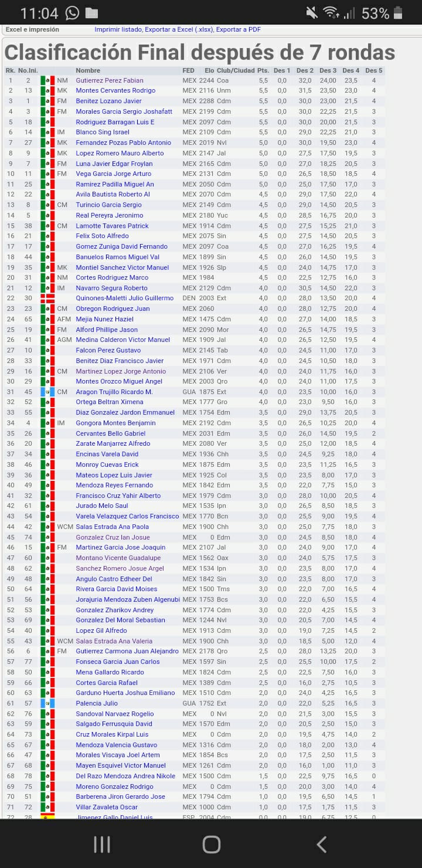Click Clasificación Final después de 7 rondas heading

(199, 53)
